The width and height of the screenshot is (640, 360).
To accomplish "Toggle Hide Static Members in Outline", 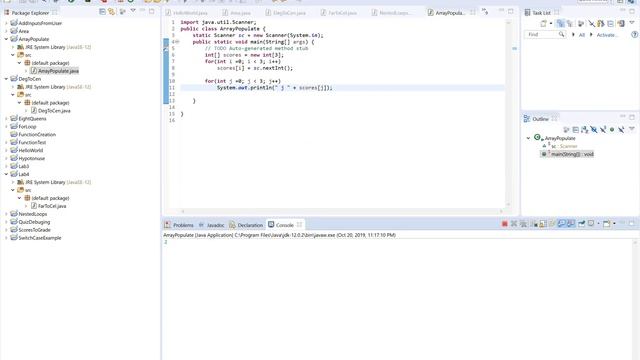I will tap(603, 130).
